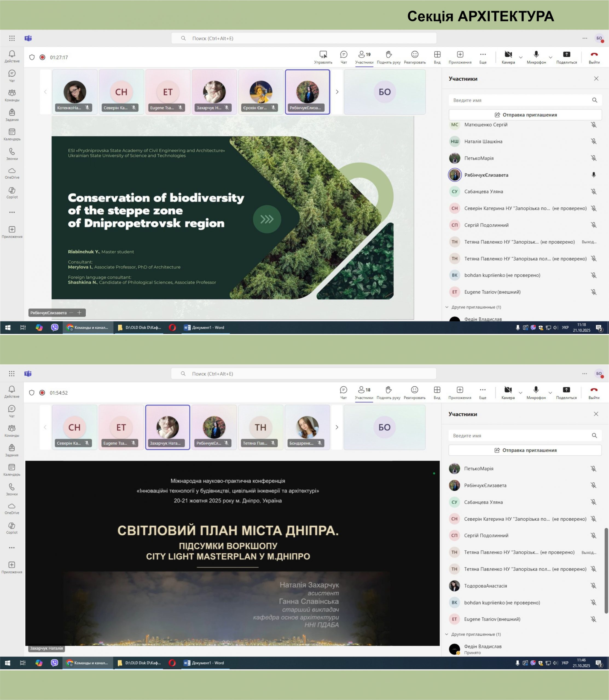Open Участники button showing 19 participants
Viewport: 609px width, 700px height.
[364, 57]
